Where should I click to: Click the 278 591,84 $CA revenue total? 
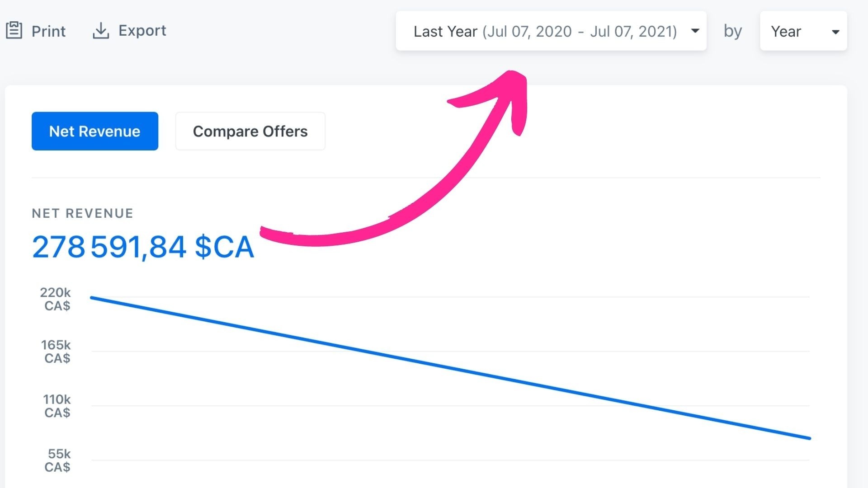(x=143, y=247)
